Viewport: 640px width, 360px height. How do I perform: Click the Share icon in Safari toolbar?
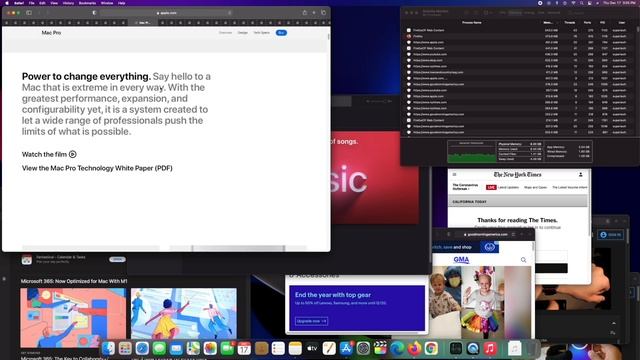click(304, 13)
